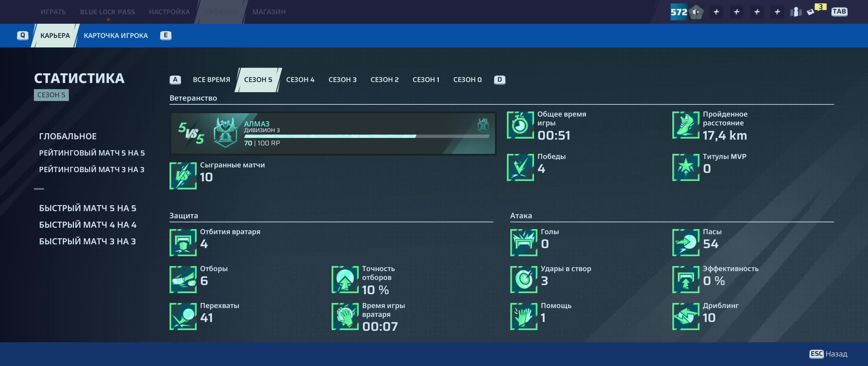Click the Diamond rank emblem beside АЛМАЗ
The height and width of the screenshot is (366, 868).
(225, 133)
